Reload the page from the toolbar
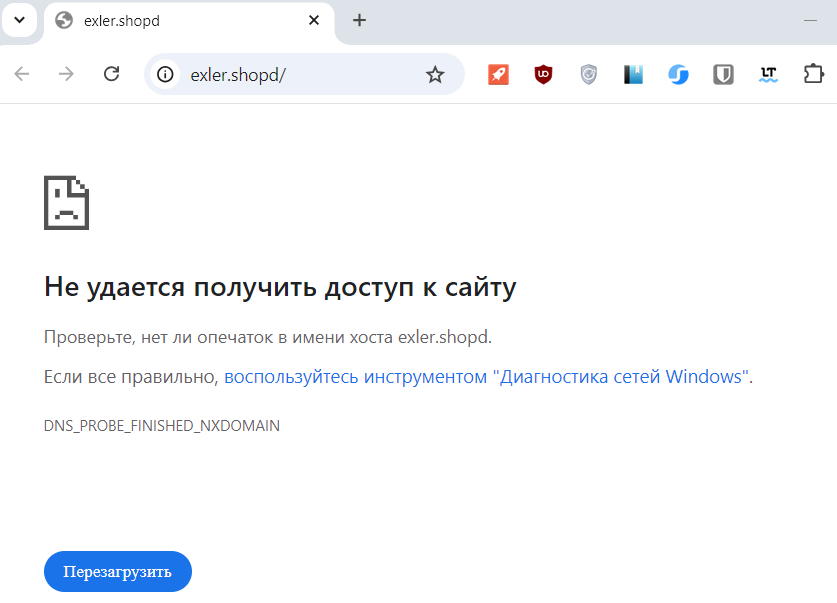 point(112,74)
